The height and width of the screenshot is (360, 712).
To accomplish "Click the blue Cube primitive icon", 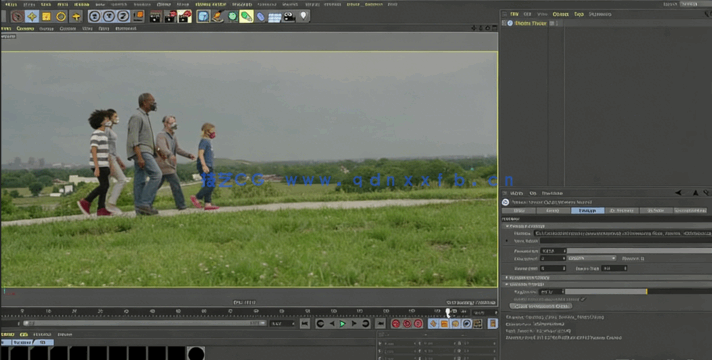I will tap(203, 17).
